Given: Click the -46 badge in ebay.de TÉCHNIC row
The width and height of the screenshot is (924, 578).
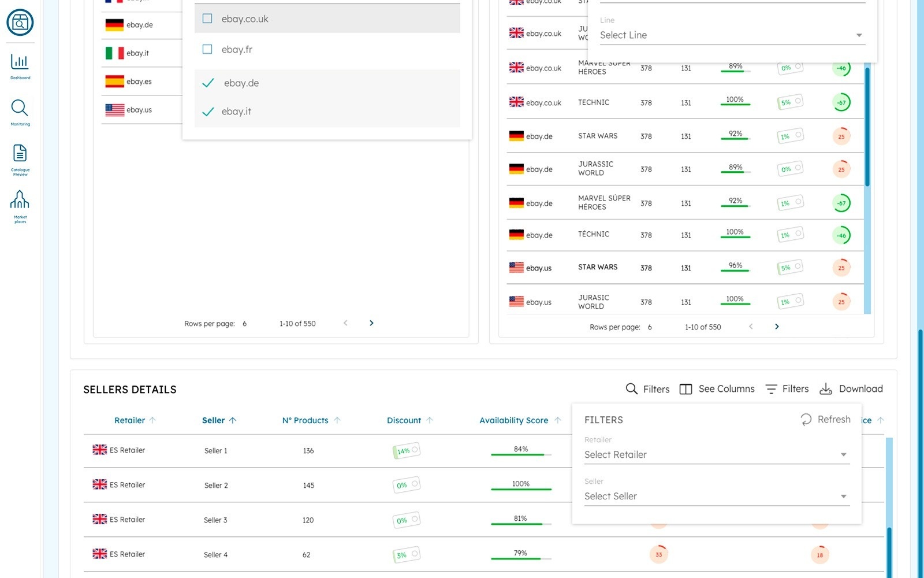Looking at the screenshot, I should (x=841, y=235).
